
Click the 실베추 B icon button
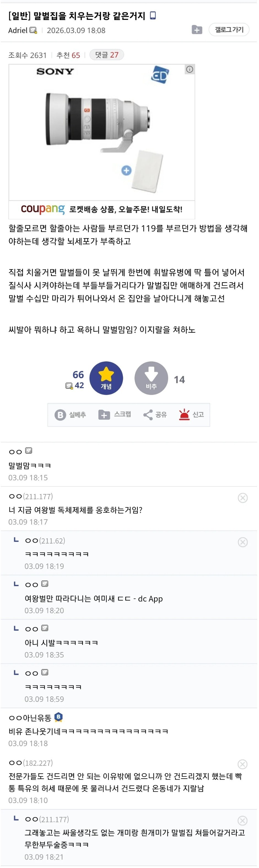pyautogui.click(x=60, y=415)
